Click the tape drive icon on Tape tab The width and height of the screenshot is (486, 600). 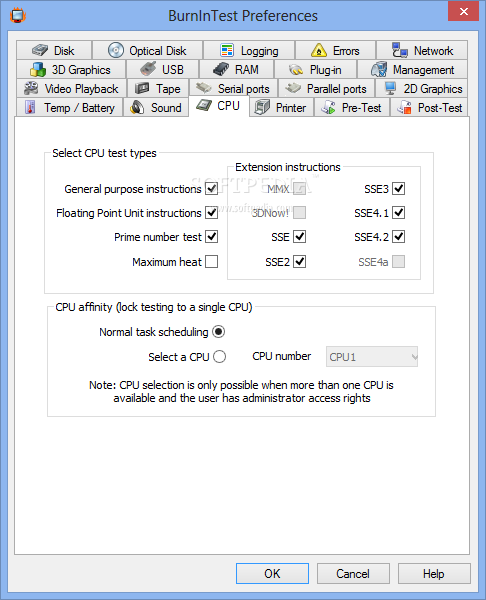(142, 88)
